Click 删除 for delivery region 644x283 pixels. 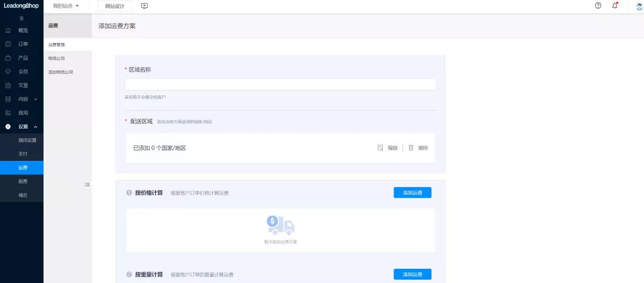pos(423,148)
